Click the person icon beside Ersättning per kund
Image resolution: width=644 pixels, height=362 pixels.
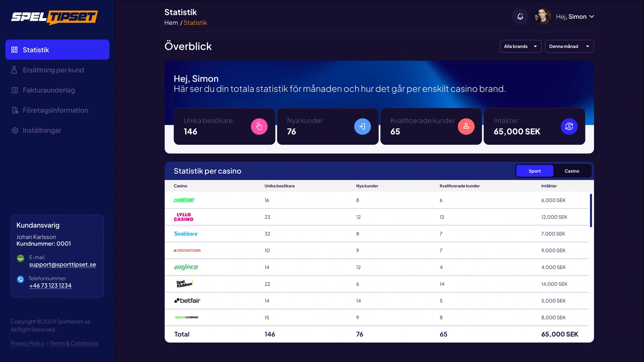pyautogui.click(x=14, y=70)
